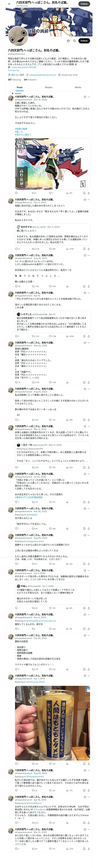Click the Grok icon beside profile search
The width and height of the screenshot is (98, 868).
(68, 41)
